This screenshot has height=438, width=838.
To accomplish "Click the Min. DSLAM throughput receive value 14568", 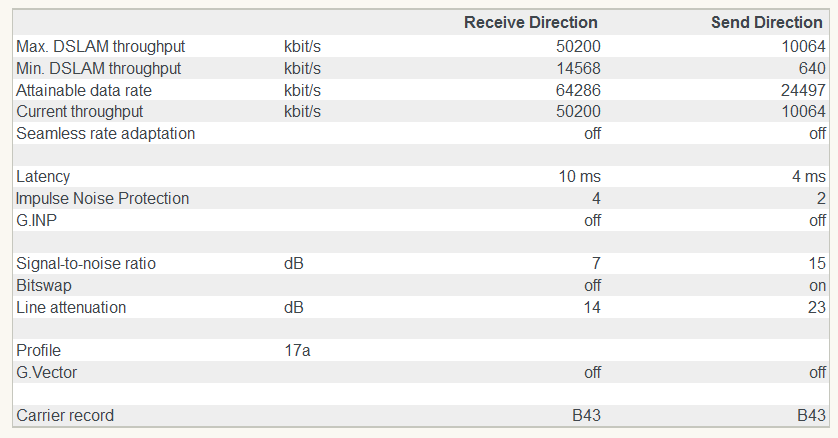I will tap(579, 68).
